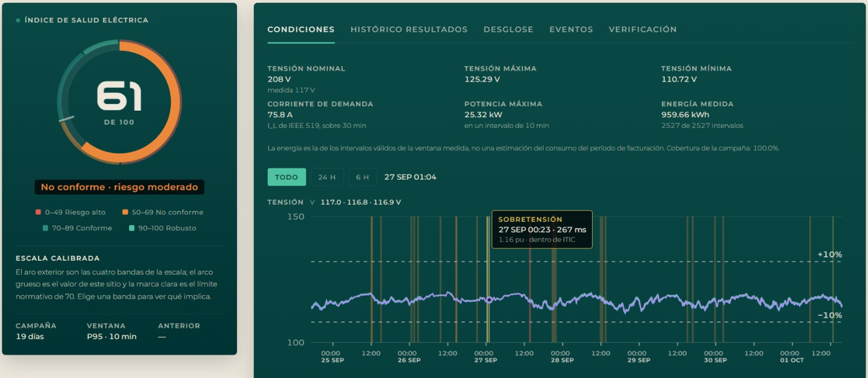This screenshot has height=378, width=868.
Task: Click the 01 OCT date axis label
Action: [x=792, y=360]
